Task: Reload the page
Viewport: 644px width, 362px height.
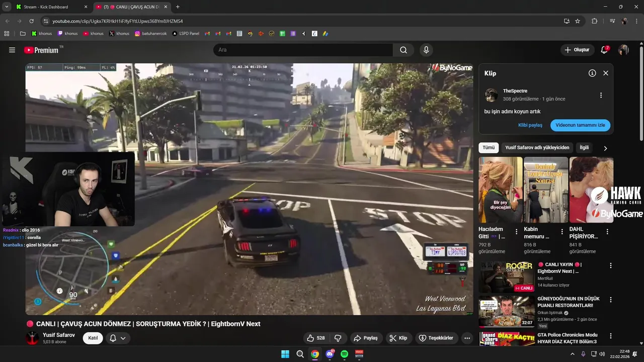Action: (x=32, y=21)
